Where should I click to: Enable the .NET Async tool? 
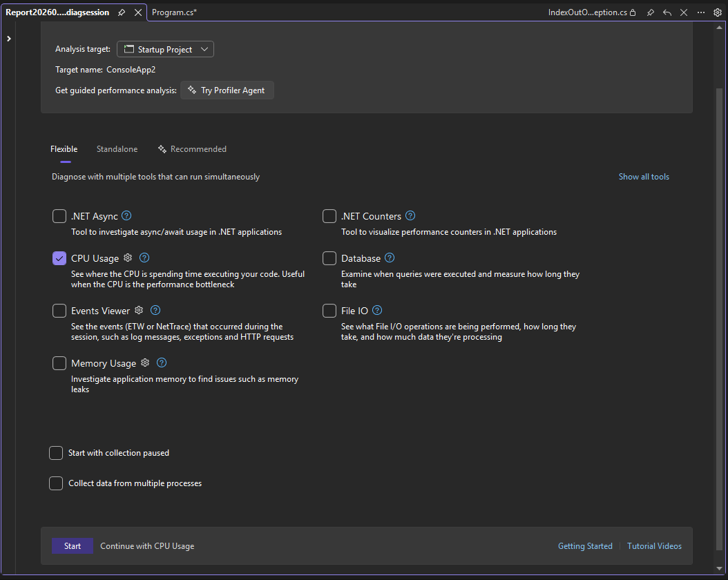pyautogui.click(x=59, y=215)
